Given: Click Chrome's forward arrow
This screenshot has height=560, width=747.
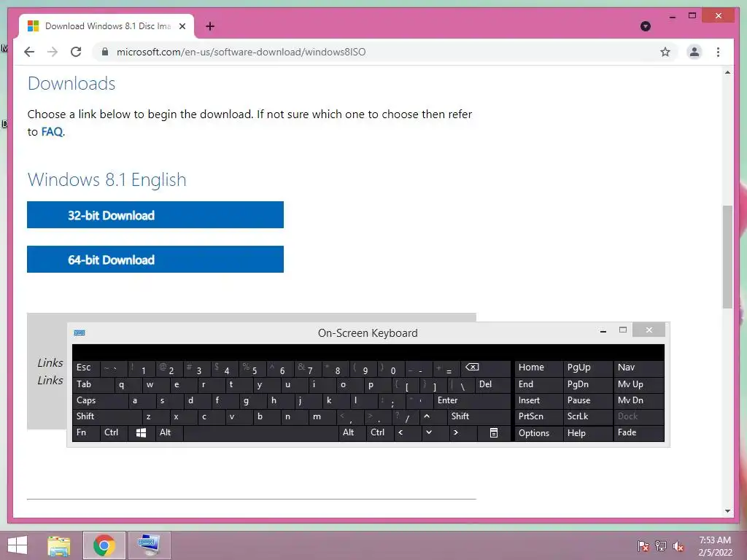Looking at the screenshot, I should pyautogui.click(x=53, y=52).
